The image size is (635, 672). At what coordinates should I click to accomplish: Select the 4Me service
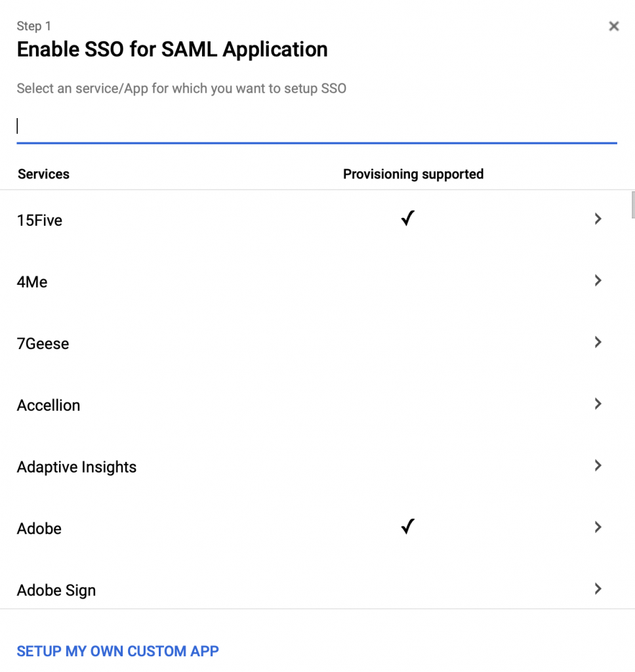[x=32, y=282]
